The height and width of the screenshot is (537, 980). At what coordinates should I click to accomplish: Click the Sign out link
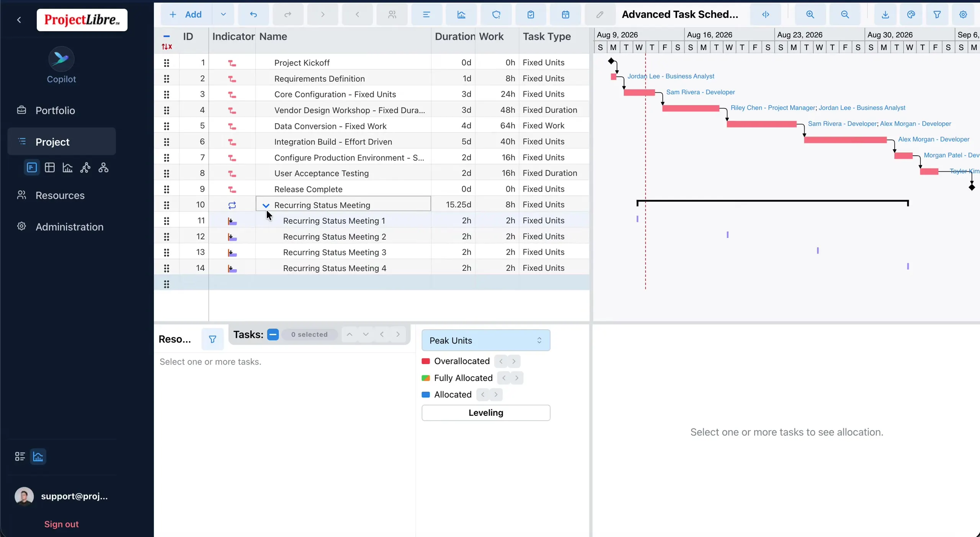[x=61, y=524]
